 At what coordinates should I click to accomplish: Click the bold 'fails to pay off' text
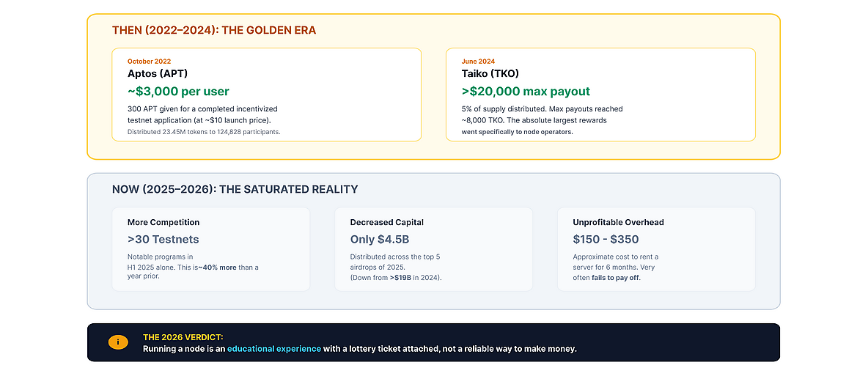coord(615,278)
